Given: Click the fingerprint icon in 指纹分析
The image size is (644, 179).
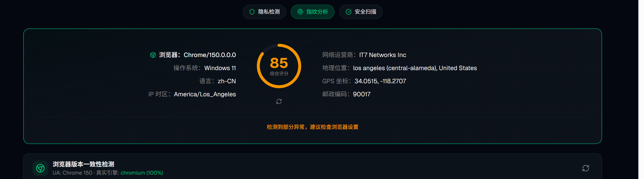Looking at the screenshot, I should click(300, 12).
